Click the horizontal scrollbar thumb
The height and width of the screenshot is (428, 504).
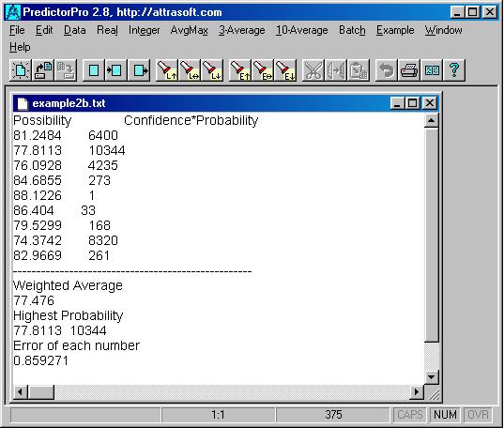40,391
